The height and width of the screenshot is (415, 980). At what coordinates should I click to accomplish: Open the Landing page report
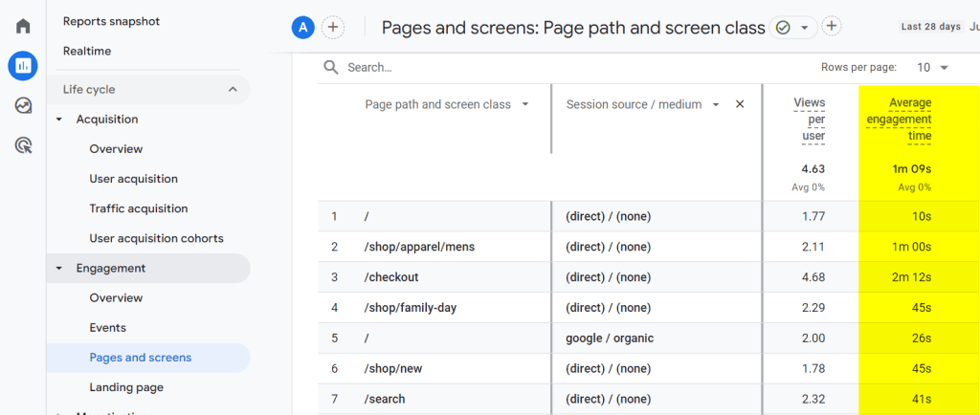coord(126,387)
